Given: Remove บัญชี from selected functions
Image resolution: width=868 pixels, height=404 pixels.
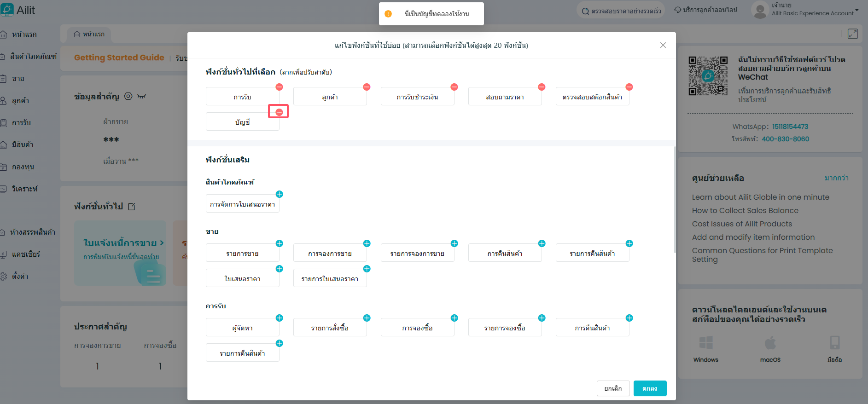Looking at the screenshot, I should tap(279, 112).
